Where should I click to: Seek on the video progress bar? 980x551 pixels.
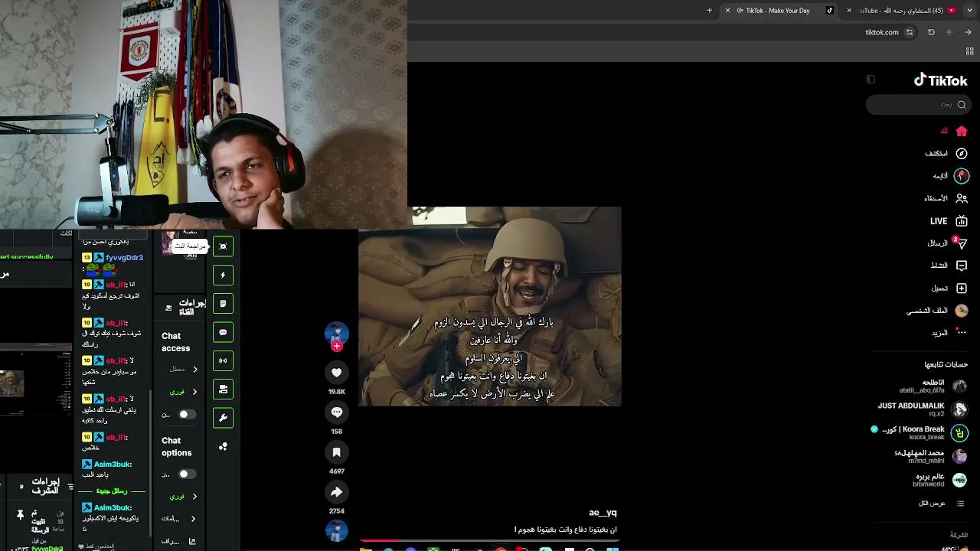click(x=490, y=540)
